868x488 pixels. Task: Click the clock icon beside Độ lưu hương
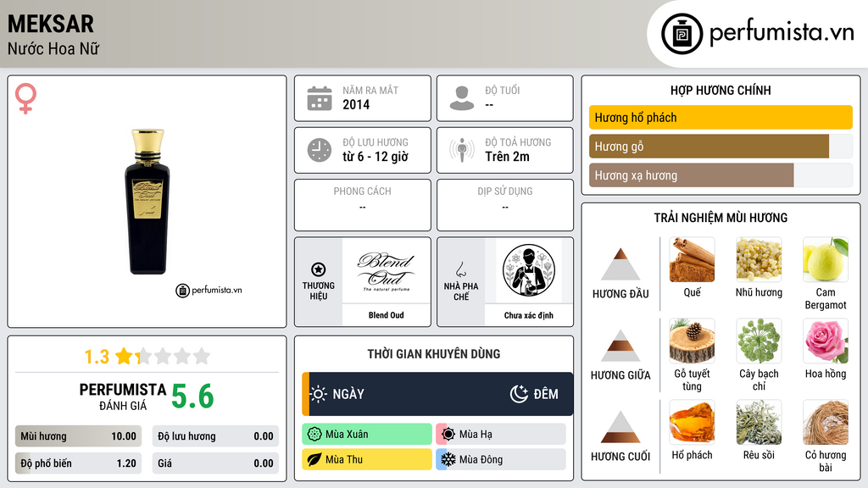[x=320, y=150]
